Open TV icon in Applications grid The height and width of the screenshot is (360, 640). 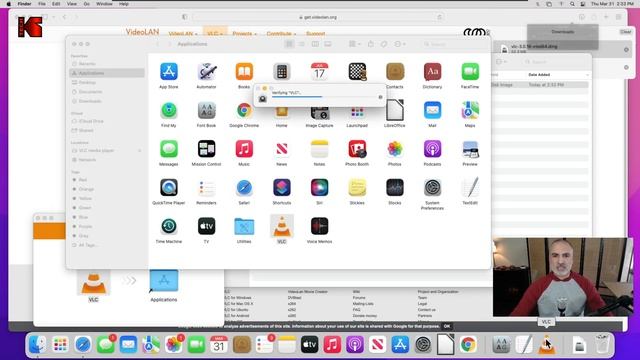tap(206, 226)
